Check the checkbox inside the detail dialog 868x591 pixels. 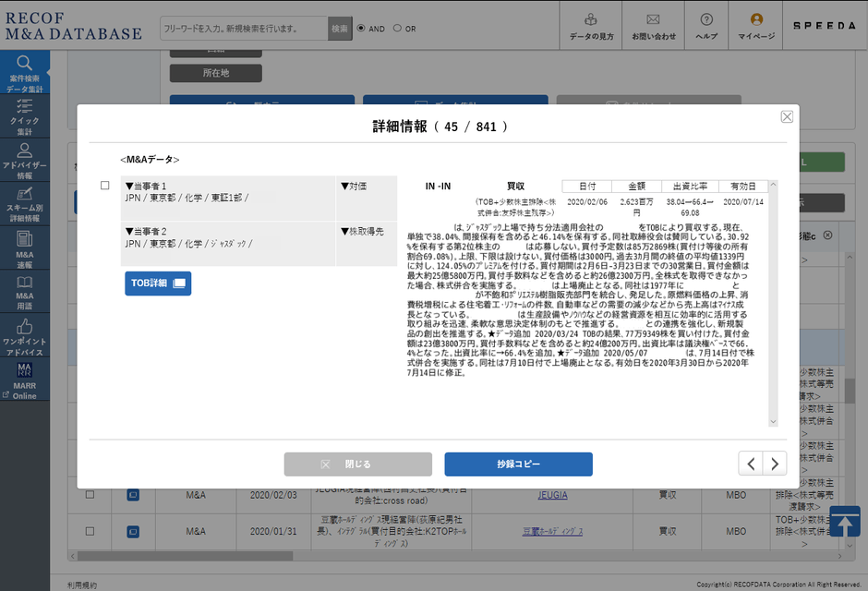105,183
